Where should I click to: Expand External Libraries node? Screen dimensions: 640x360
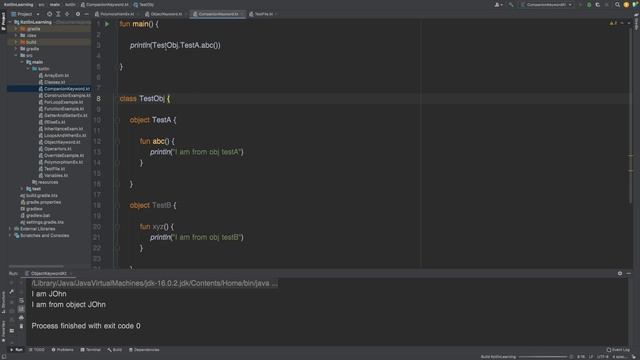11,229
